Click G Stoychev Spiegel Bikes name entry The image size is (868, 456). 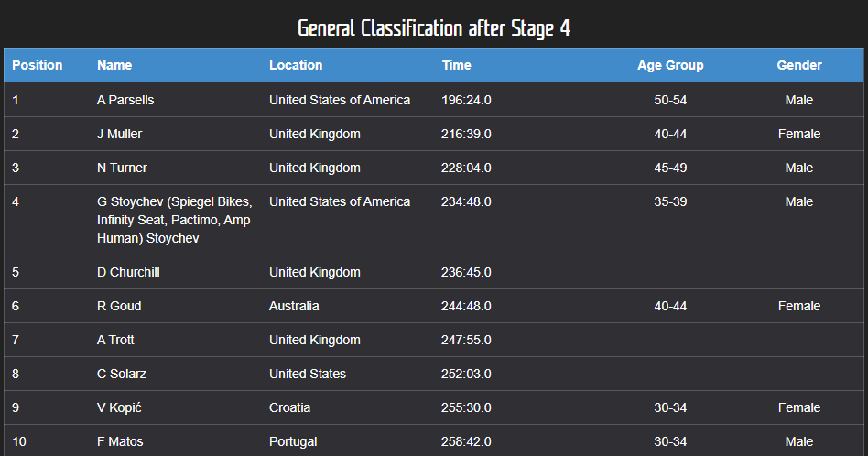point(174,220)
